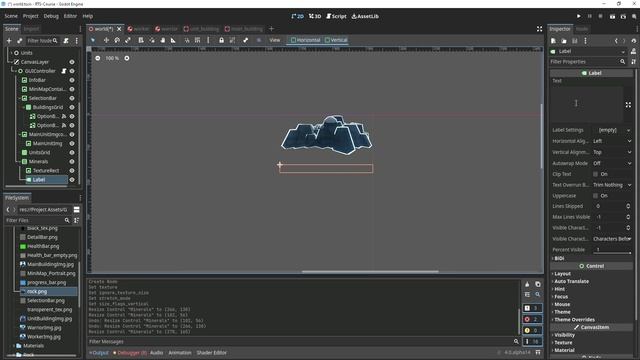The image size is (640, 360).
Task: Hide the InfoBar node
Action: (72, 80)
